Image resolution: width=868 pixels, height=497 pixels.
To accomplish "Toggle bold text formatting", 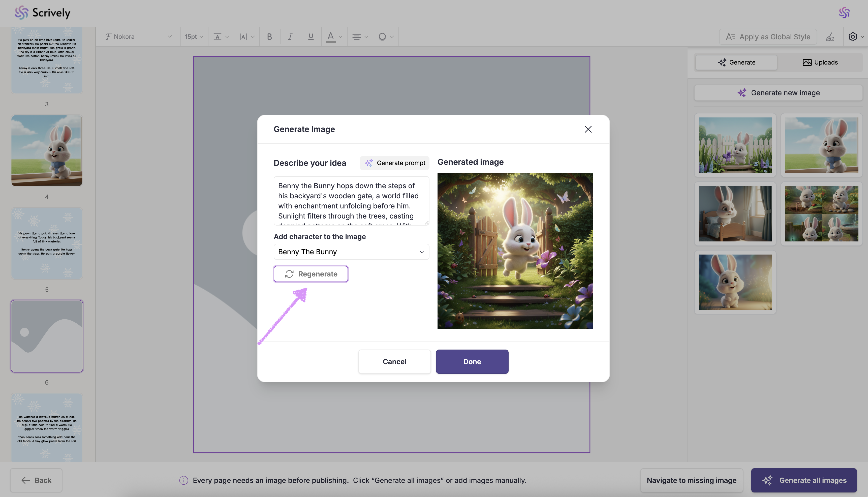I will (269, 37).
